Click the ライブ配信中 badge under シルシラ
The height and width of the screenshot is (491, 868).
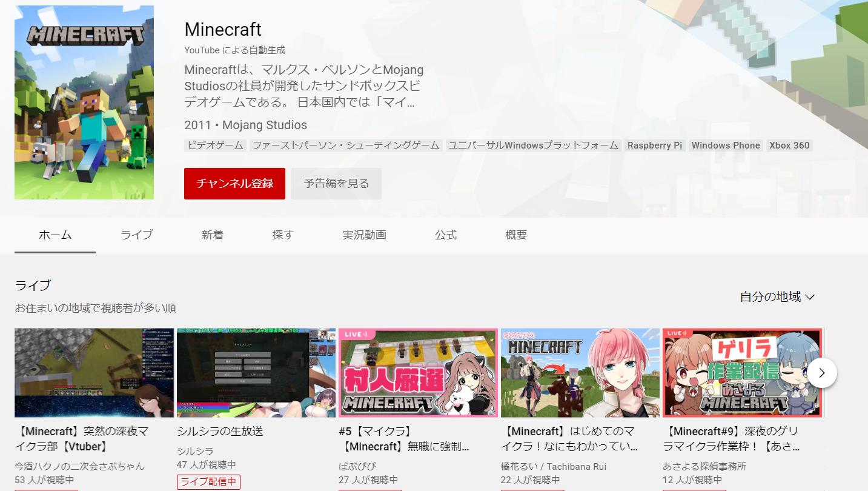tap(208, 482)
